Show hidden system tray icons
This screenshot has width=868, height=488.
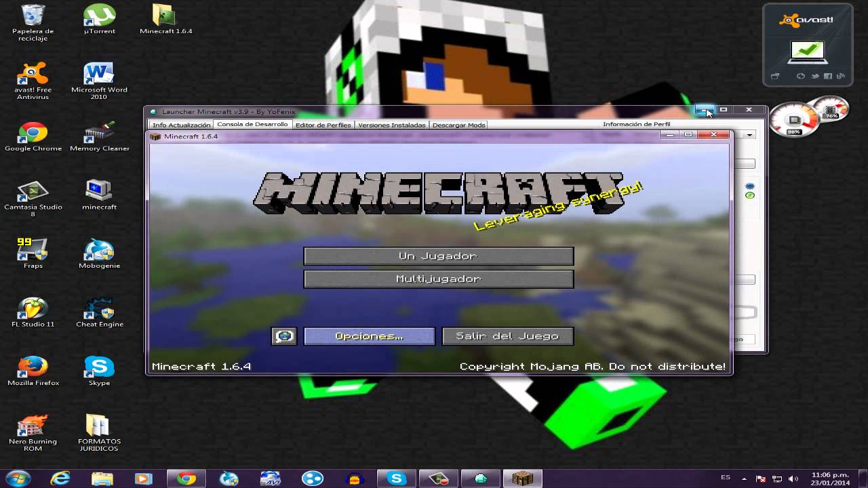[x=745, y=479]
